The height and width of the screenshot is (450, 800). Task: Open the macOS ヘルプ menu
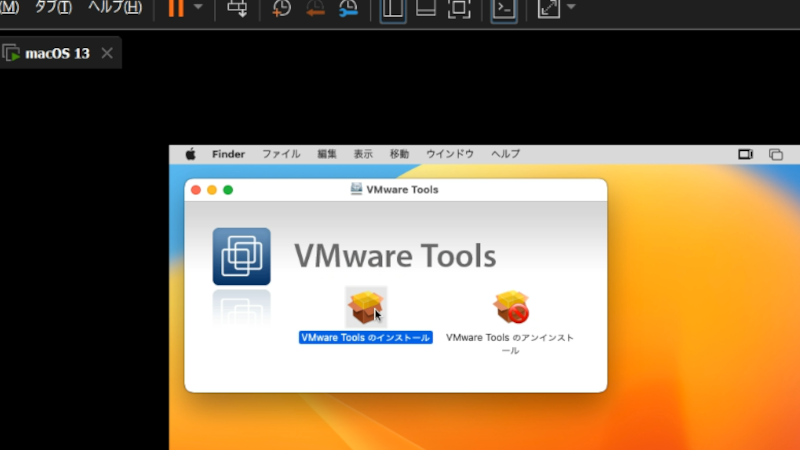506,154
